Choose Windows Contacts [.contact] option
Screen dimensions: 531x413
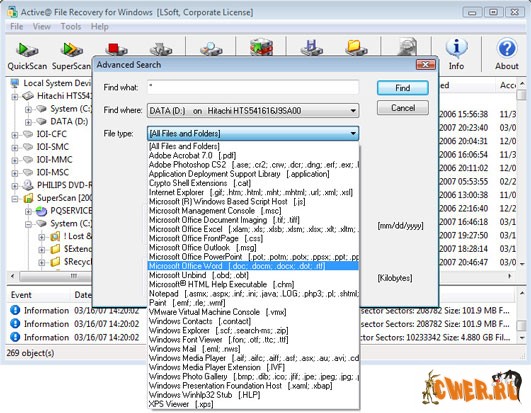253,321
